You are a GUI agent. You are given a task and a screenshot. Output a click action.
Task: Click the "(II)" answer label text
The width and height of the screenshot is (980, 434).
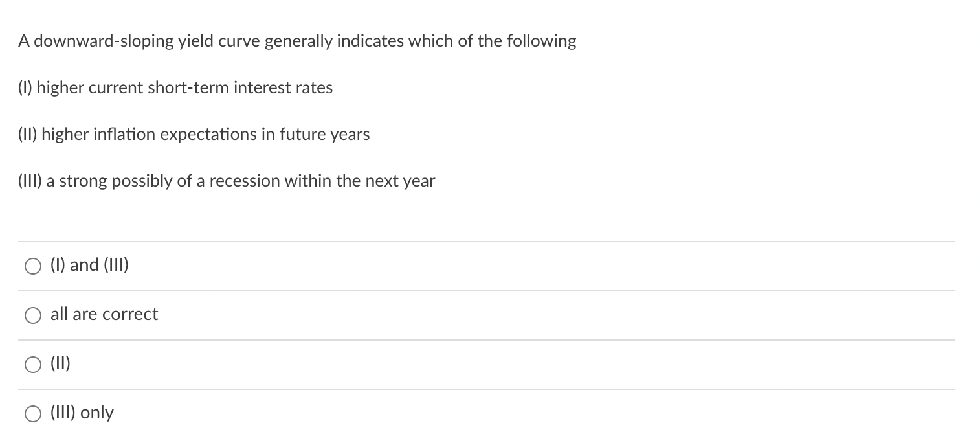click(x=60, y=363)
